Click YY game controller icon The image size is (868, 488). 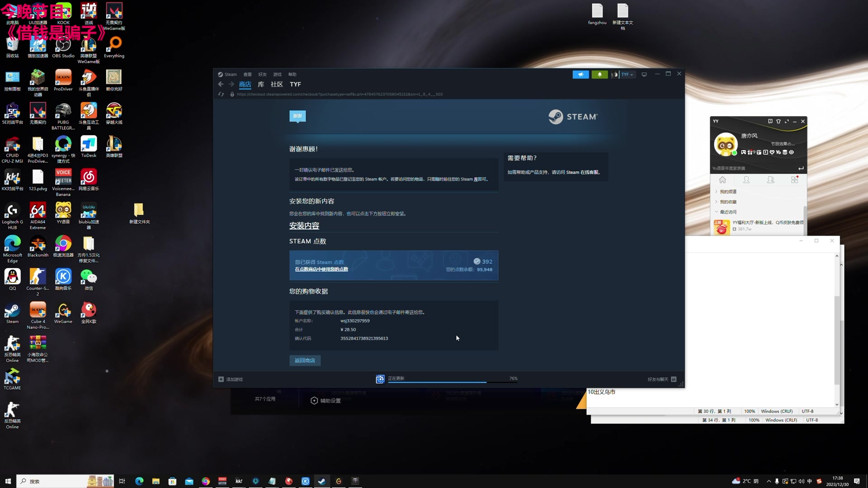(744, 152)
